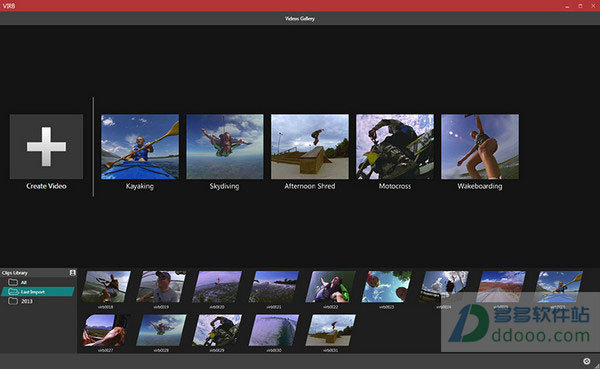Click the Clips Library panel title

point(15,273)
